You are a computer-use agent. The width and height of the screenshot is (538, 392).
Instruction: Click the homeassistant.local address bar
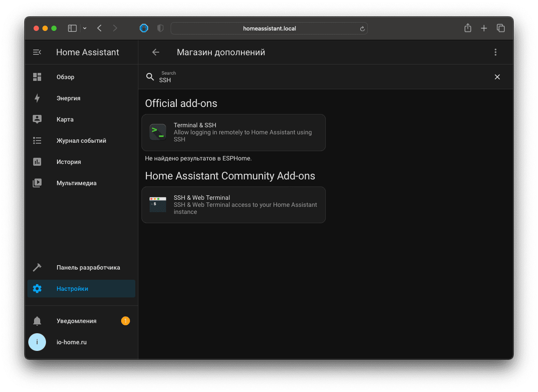tap(269, 28)
